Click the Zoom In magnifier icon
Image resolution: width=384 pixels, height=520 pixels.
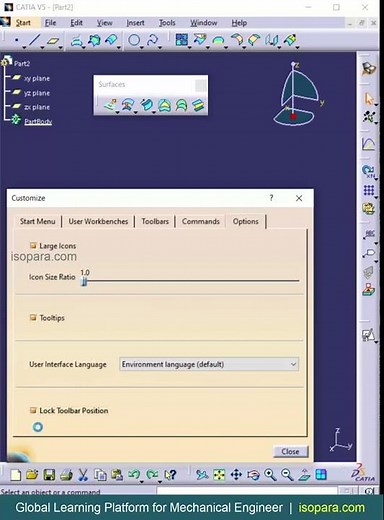(x=270, y=475)
